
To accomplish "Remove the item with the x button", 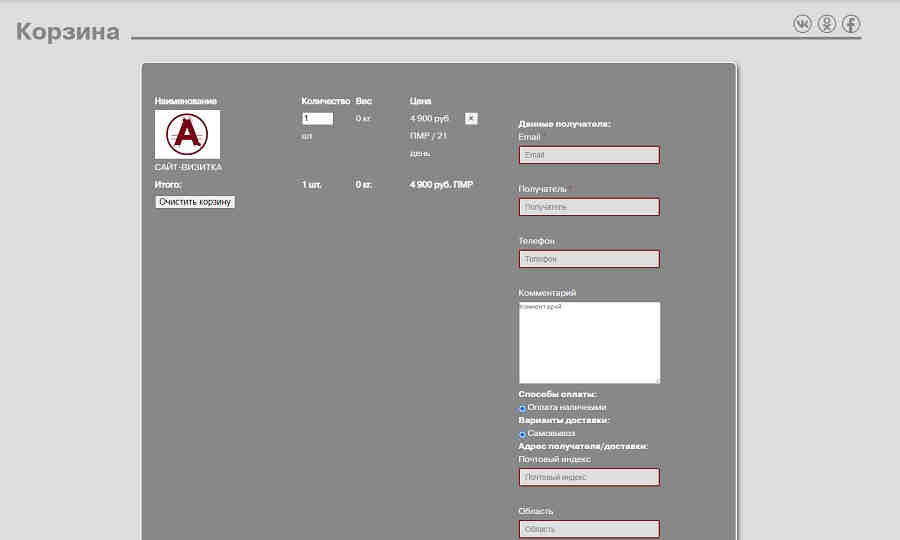I will coord(471,119).
